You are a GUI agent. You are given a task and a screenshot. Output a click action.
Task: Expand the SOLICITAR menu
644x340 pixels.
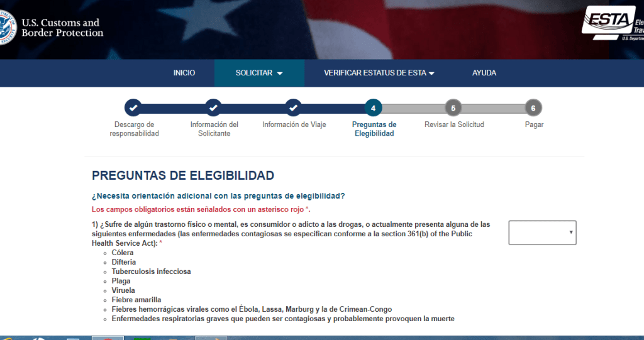(259, 73)
